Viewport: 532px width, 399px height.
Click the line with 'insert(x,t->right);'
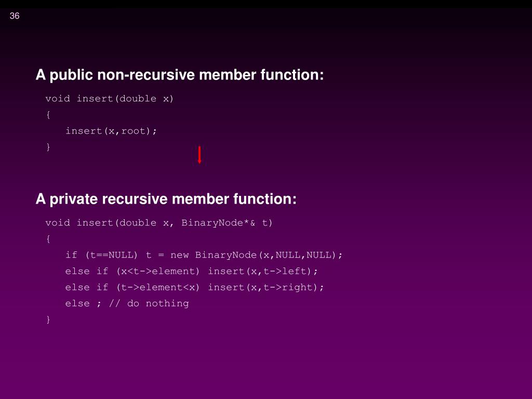coord(194,287)
